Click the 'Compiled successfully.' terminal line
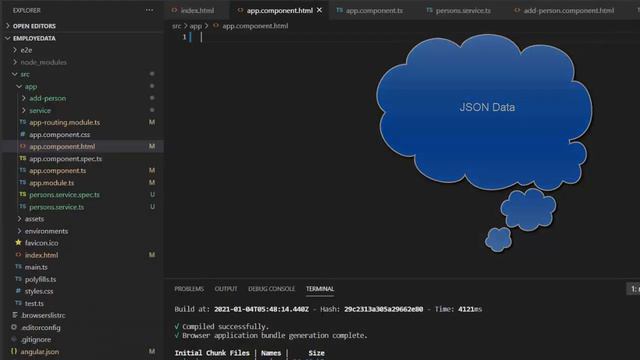640x360 pixels. [x=225, y=327]
